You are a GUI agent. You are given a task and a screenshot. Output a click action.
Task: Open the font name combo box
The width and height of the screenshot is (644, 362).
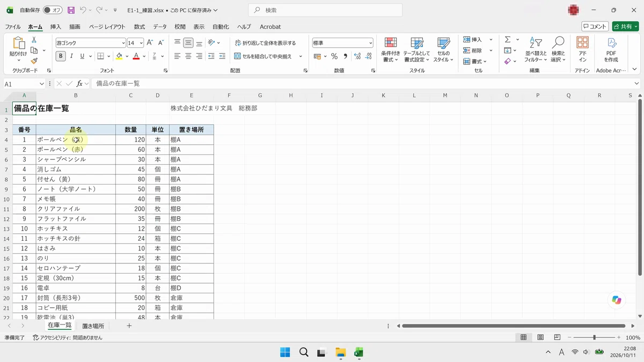pyautogui.click(x=90, y=43)
